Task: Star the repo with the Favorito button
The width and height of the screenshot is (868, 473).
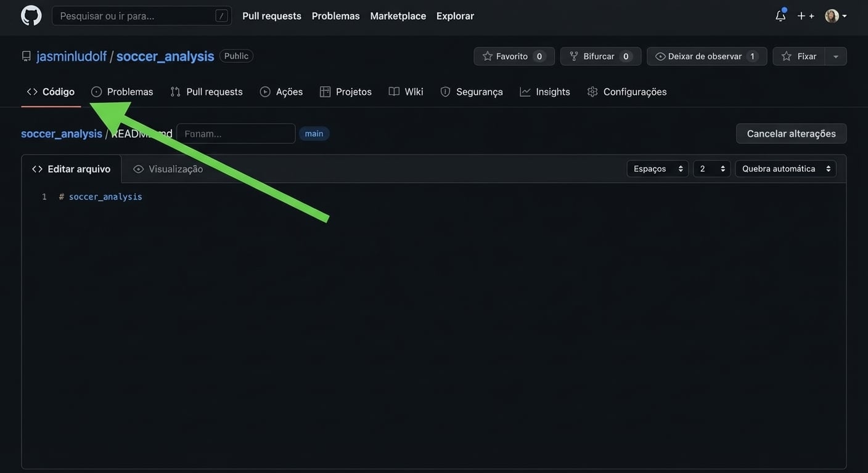Action: point(514,56)
